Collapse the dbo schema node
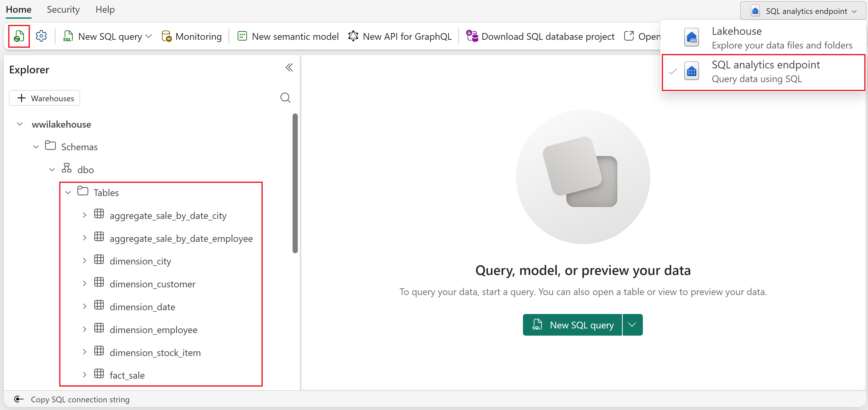 click(52, 170)
